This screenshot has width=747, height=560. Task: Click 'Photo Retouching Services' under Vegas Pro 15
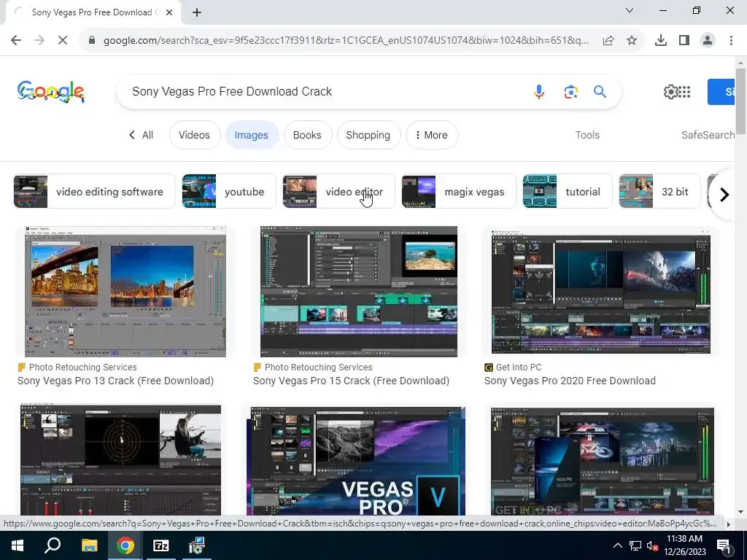(318, 367)
